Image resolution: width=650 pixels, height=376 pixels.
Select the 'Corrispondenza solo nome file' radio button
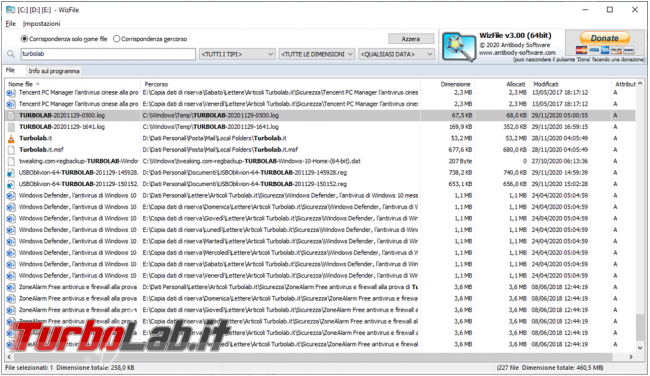point(24,39)
